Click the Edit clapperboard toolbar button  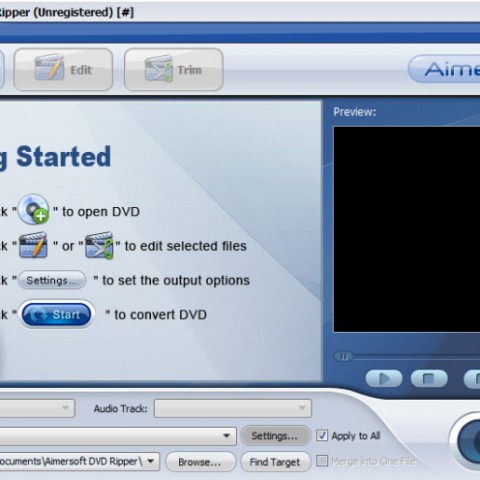click(x=63, y=69)
